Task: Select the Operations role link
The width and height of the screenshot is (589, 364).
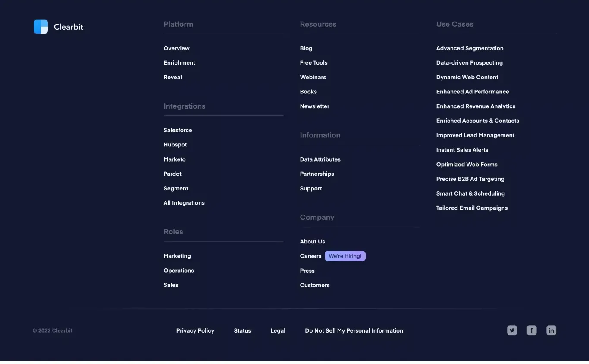Action: [179, 271]
